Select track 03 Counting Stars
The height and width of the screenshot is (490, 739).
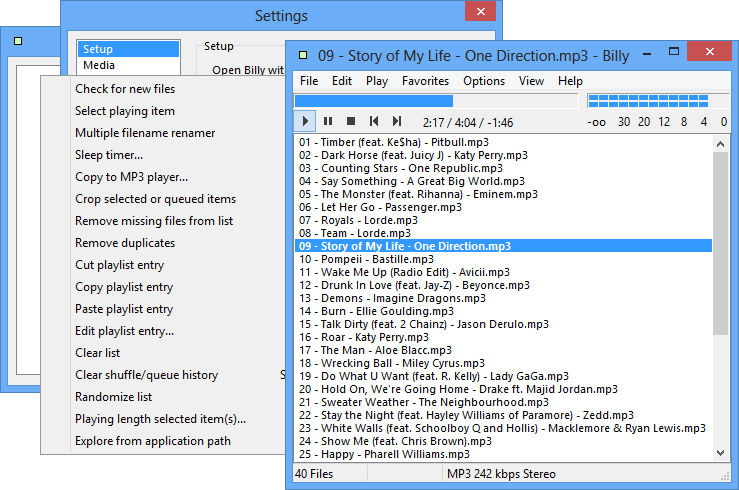tap(503, 168)
